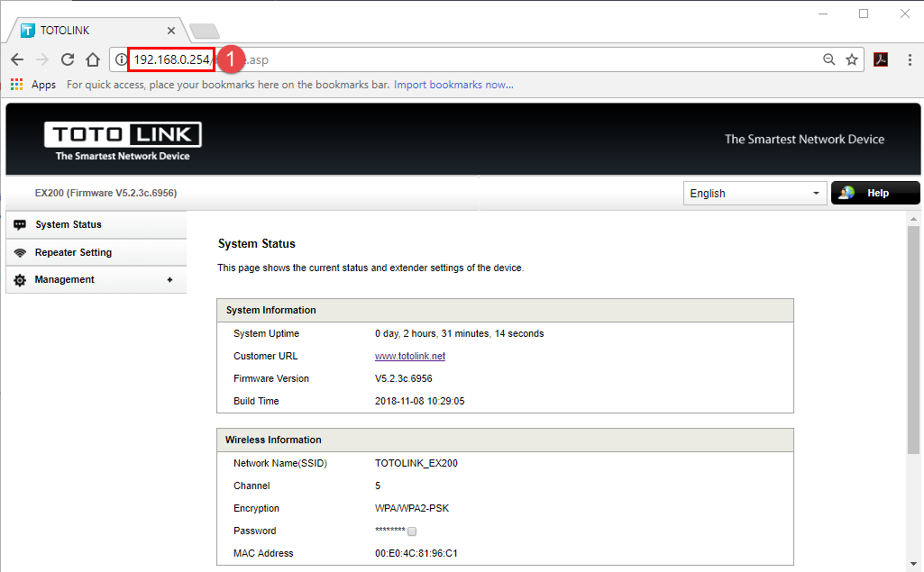Click the zoom magnifier icon in address bar
The image size is (924, 572).
829,59
